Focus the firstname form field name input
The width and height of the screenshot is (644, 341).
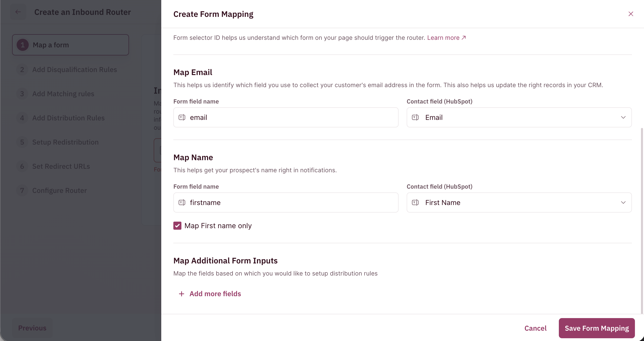pyautogui.click(x=286, y=202)
